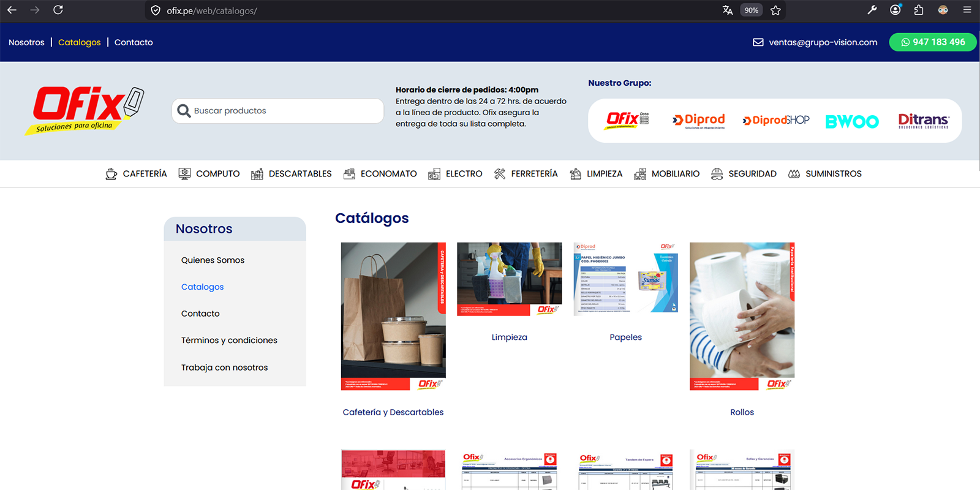Screen dimensions: 980x490
Task: Click the Suministros category icon
Action: 794,174
